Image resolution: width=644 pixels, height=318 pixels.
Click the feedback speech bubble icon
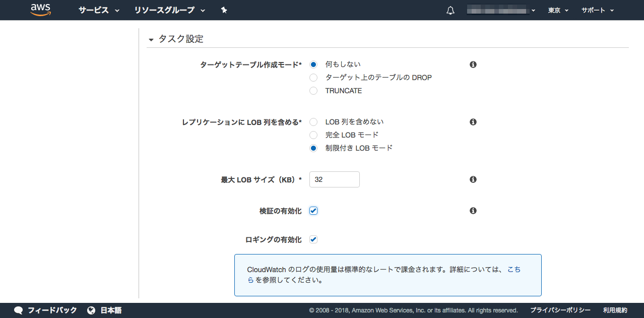[x=19, y=310]
